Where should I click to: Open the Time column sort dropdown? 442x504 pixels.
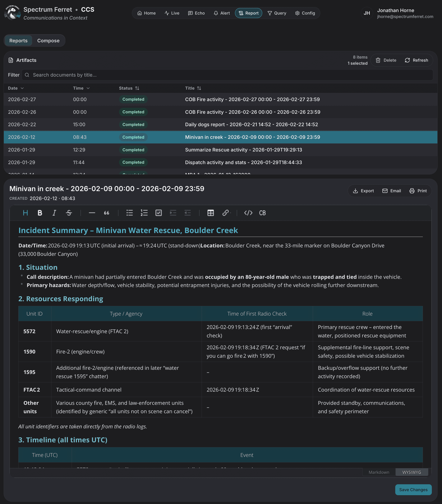[x=81, y=88]
